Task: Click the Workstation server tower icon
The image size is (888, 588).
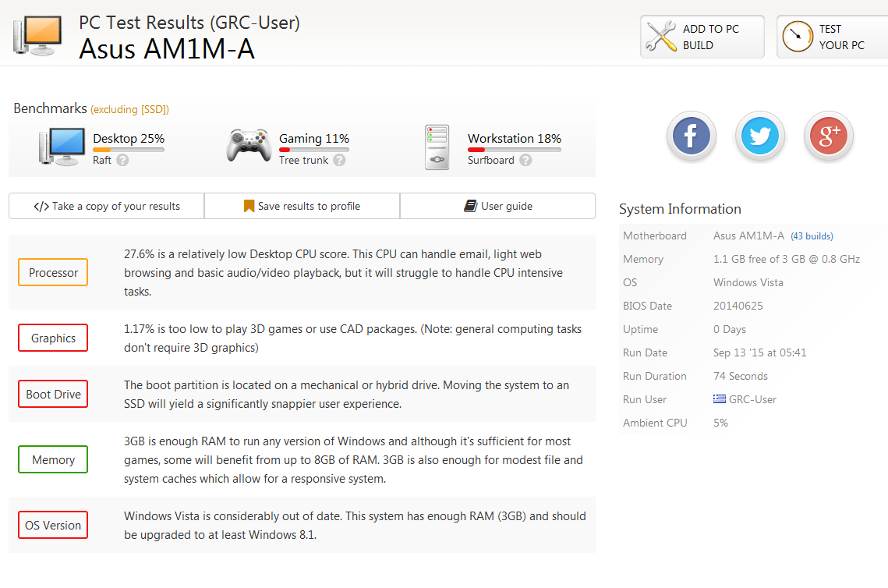Action: (x=437, y=147)
